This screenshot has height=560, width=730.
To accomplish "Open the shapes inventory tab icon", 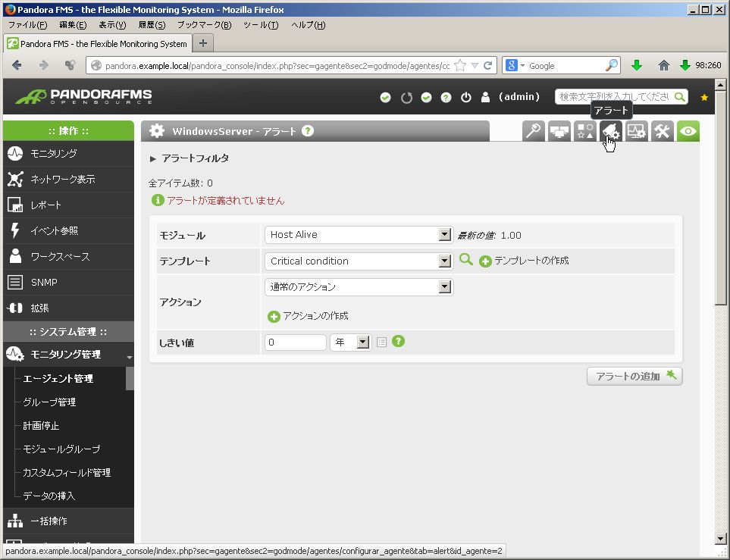I will [584, 131].
